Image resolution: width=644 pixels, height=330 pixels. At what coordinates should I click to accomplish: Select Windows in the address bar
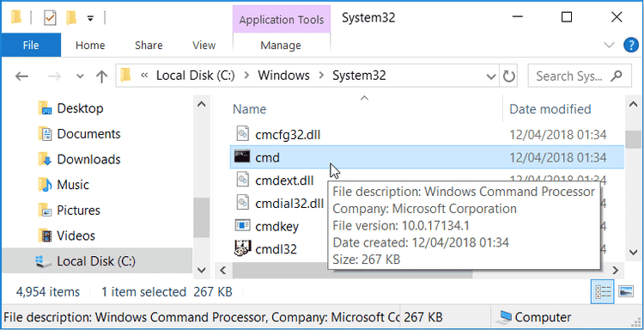pos(284,76)
